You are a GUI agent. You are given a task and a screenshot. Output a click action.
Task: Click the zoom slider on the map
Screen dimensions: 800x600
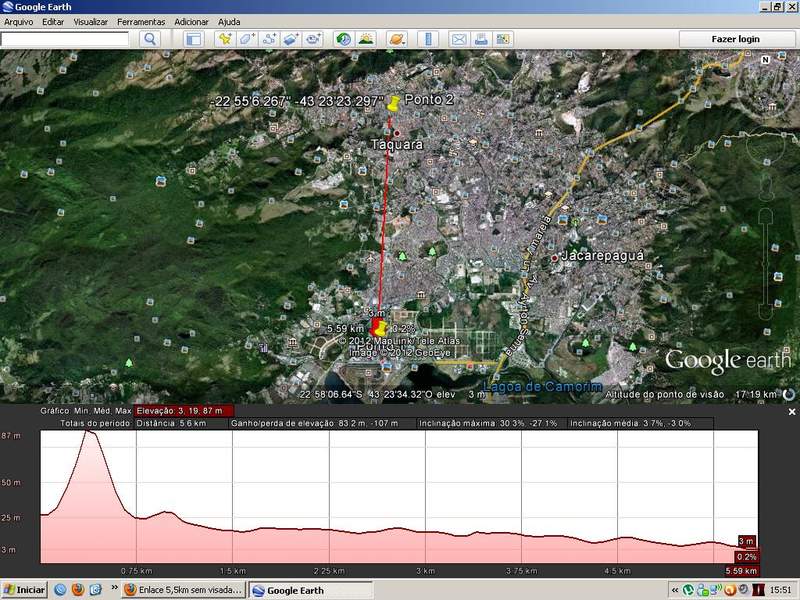[765, 263]
